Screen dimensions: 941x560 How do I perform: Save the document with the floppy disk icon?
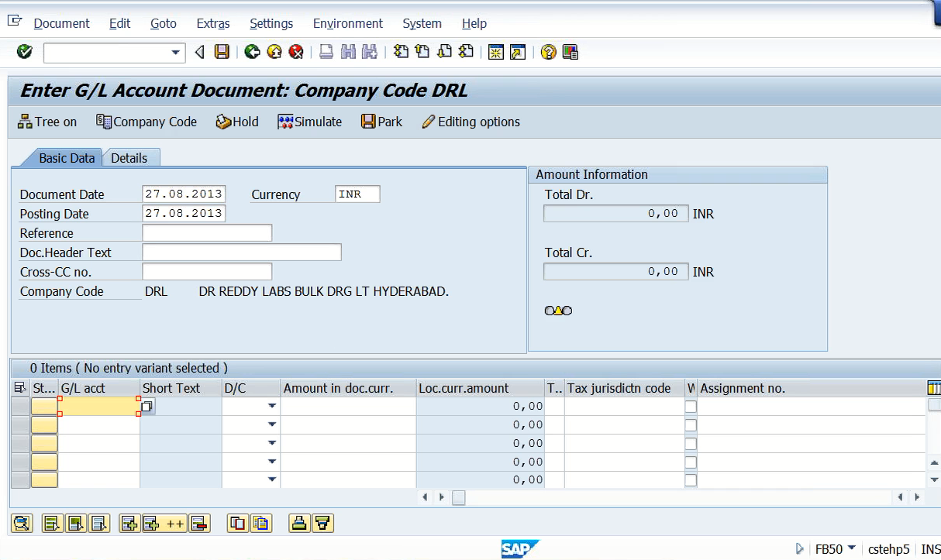[x=222, y=52]
